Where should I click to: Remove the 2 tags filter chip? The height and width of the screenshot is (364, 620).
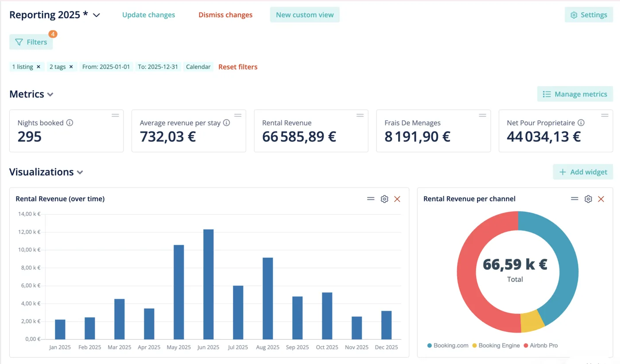pos(71,67)
